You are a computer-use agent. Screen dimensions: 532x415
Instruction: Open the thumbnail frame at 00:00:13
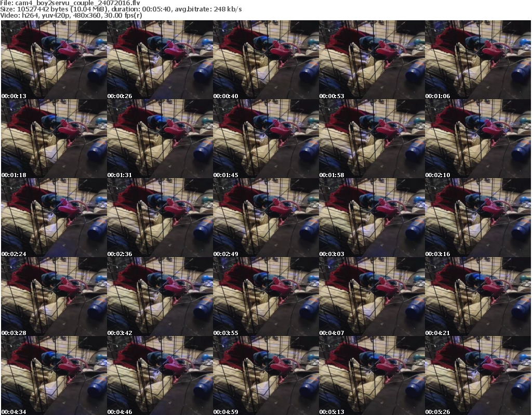54,60
